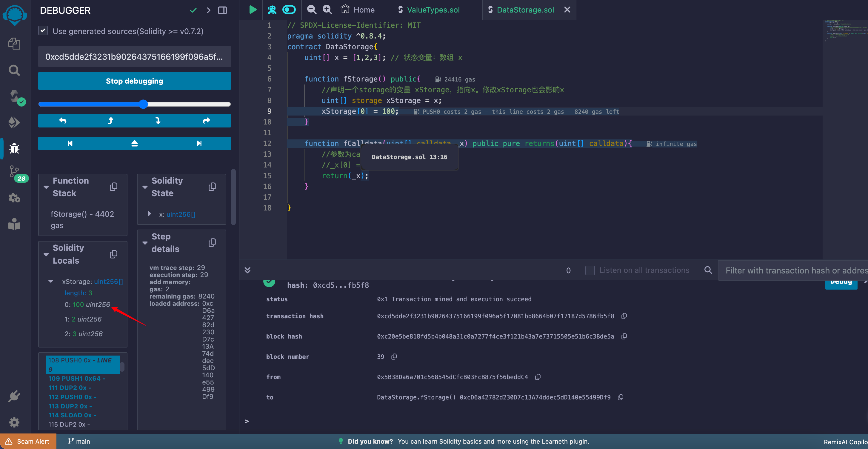Jump out of current function button
Viewport: 868px width, 449px height.
pyautogui.click(x=134, y=143)
